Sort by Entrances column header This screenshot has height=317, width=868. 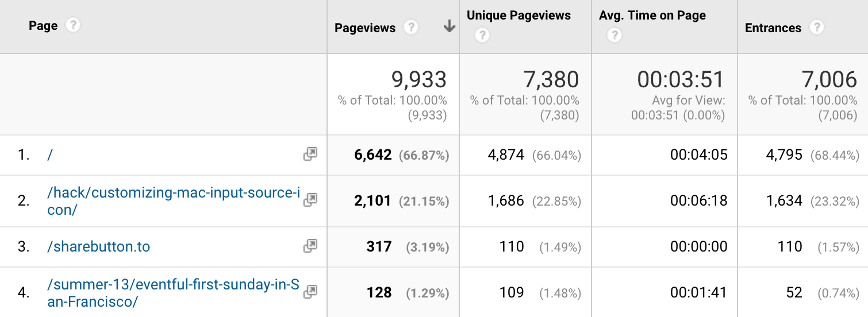[x=773, y=28]
